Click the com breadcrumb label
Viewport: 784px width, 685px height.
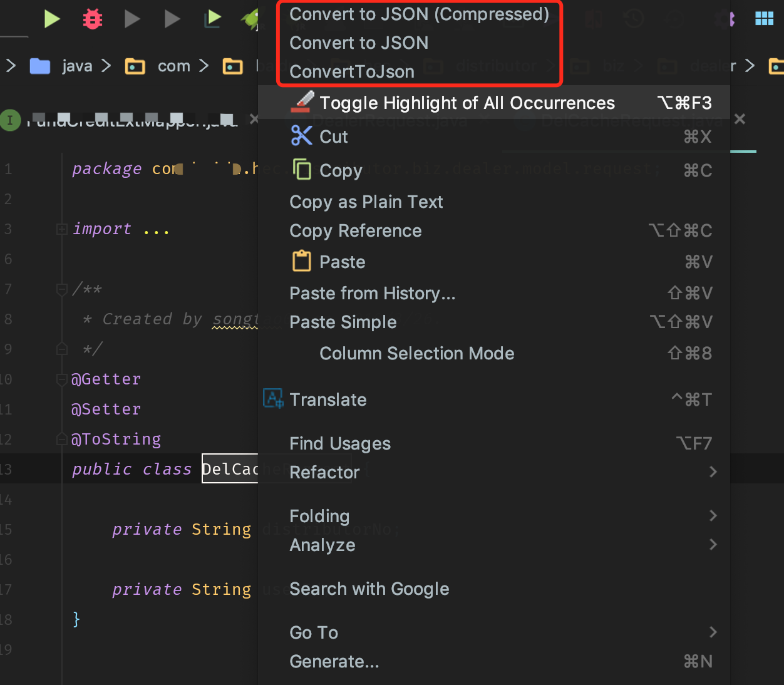pyautogui.click(x=173, y=66)
